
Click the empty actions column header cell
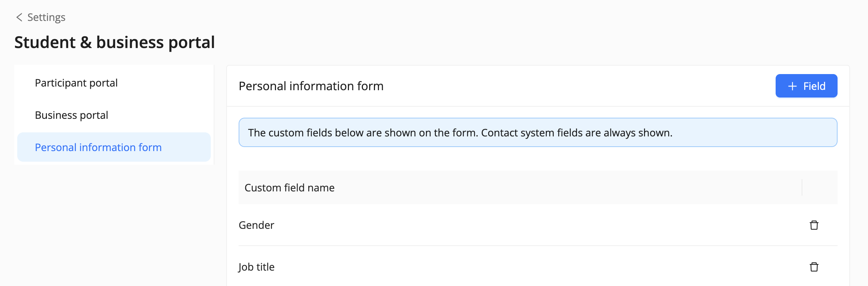pyautogui.click(x=820, y=188)
